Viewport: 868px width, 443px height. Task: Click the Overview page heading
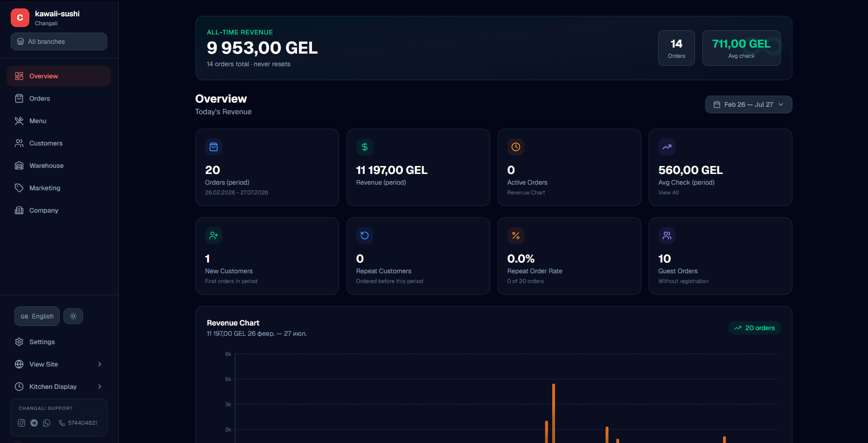point(221,99)
